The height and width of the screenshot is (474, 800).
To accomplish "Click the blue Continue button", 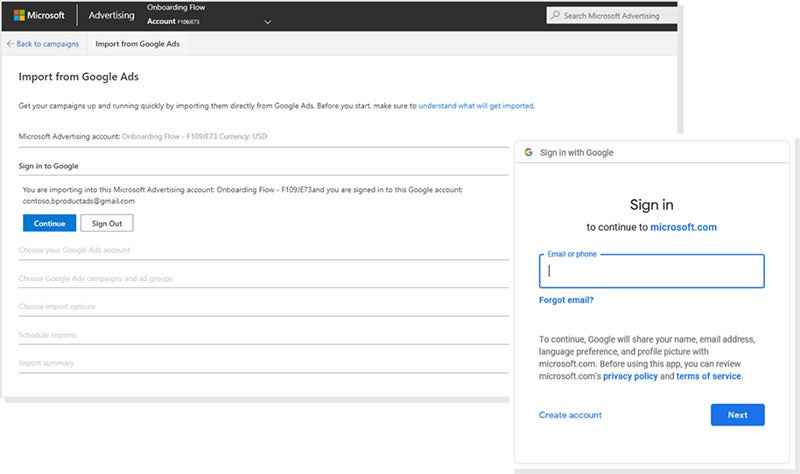I will tap(49, 223).
